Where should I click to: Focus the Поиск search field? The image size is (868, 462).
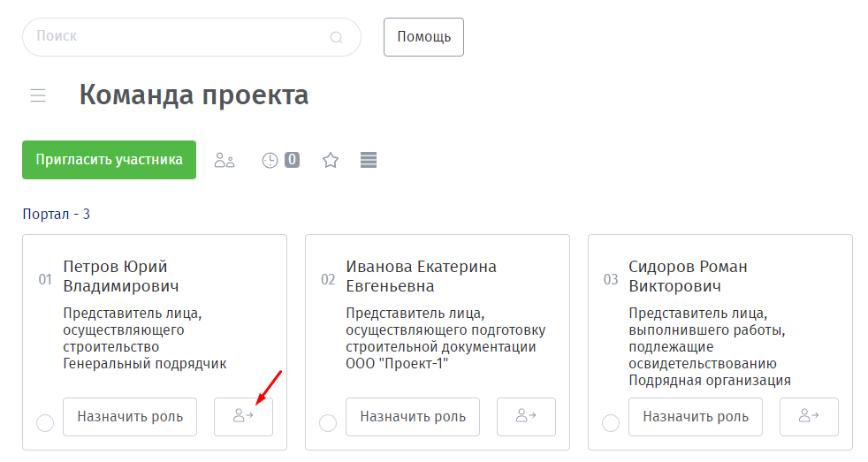click(177, 37)
